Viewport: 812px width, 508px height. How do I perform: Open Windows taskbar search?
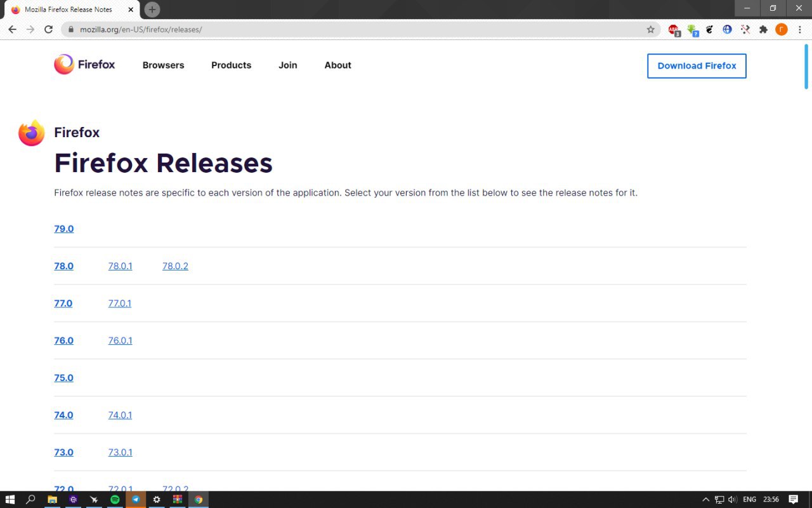[30, 500]
